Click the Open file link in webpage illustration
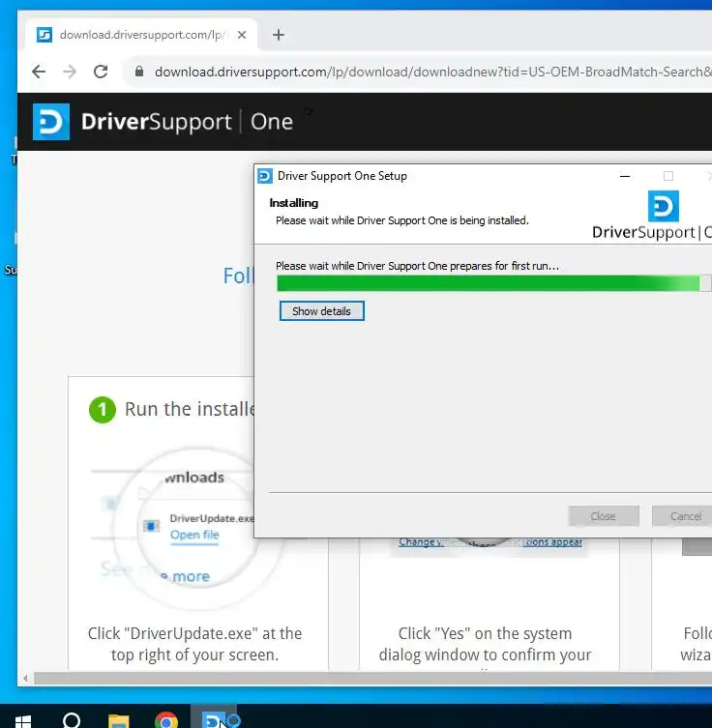712x728 pixels. tap(194, 535)
